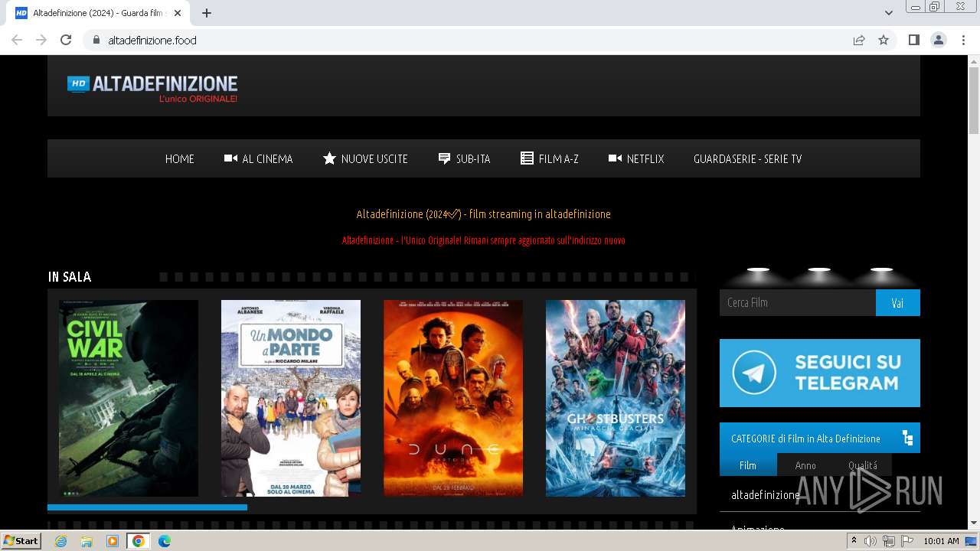Screen dimensions: 980x551
Task: Open FILM A-Z menu item
Action: coord(549,158)
